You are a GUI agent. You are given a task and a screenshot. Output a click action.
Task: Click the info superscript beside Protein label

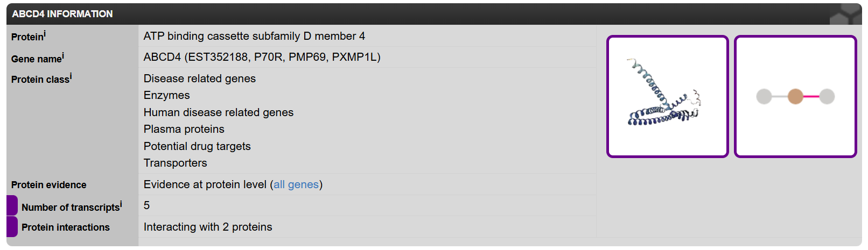[45, 34]
